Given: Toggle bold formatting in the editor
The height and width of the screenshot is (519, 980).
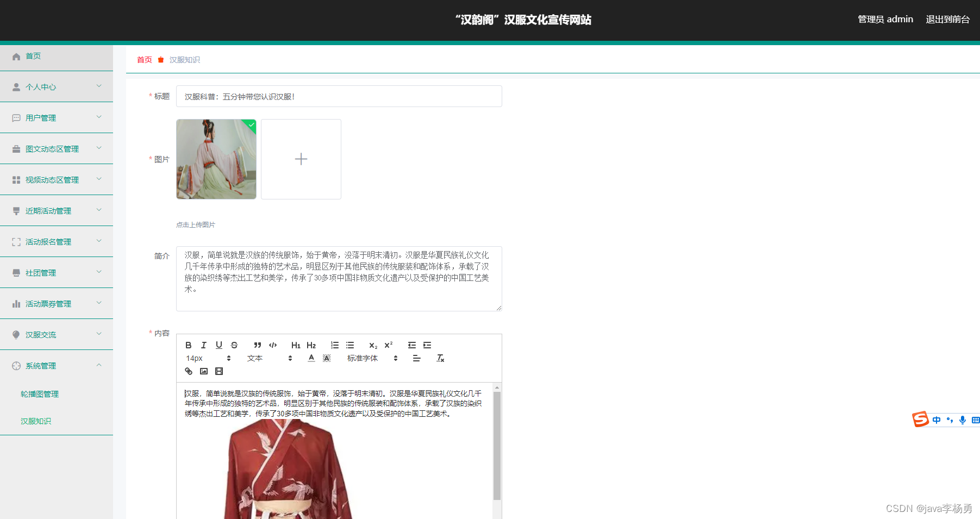Looking at the screenshot, I should [x=189, y=345].
